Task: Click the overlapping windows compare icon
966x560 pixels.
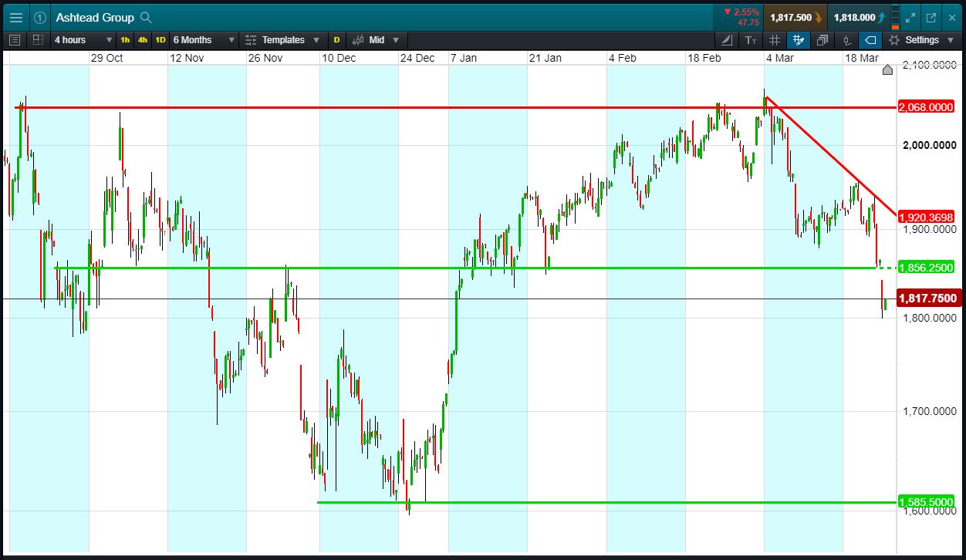Action: click(x=822, y=40)
